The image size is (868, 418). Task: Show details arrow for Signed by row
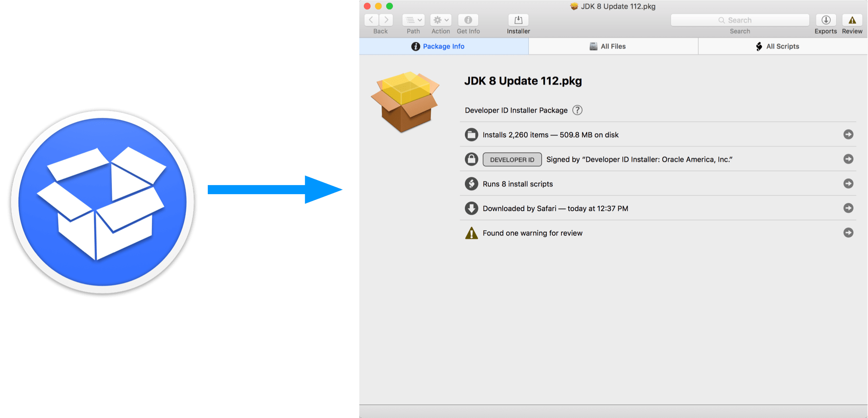848,159
